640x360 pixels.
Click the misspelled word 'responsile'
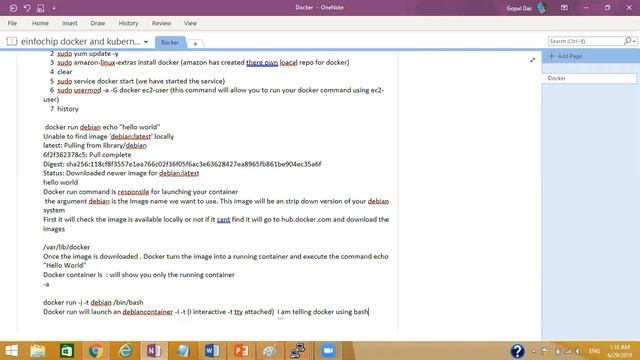click(133, 192)
